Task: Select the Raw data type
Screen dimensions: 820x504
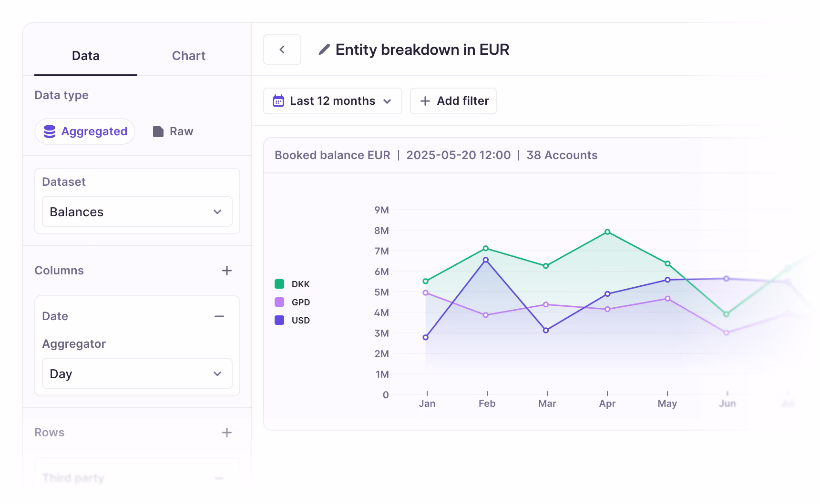Action: (173, 131)
